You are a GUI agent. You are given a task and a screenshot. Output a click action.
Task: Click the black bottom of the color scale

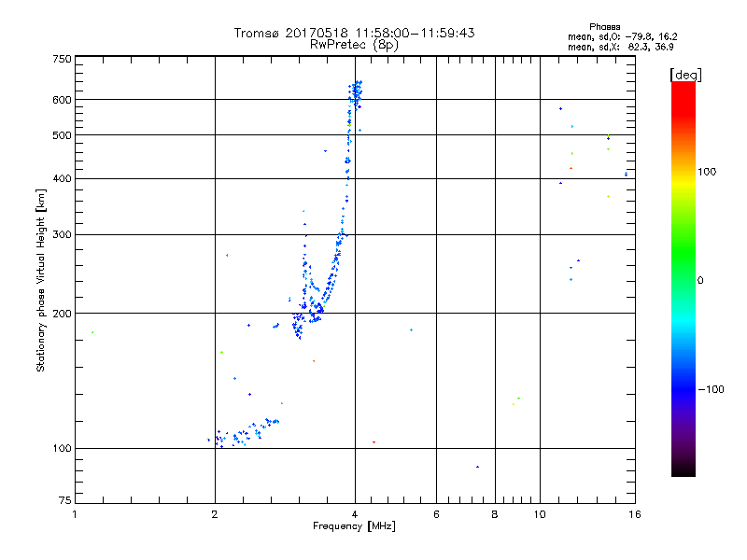684,469
